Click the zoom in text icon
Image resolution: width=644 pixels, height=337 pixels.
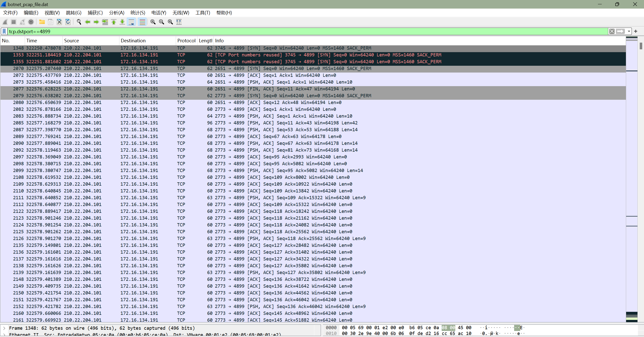[x=153, y=22]
